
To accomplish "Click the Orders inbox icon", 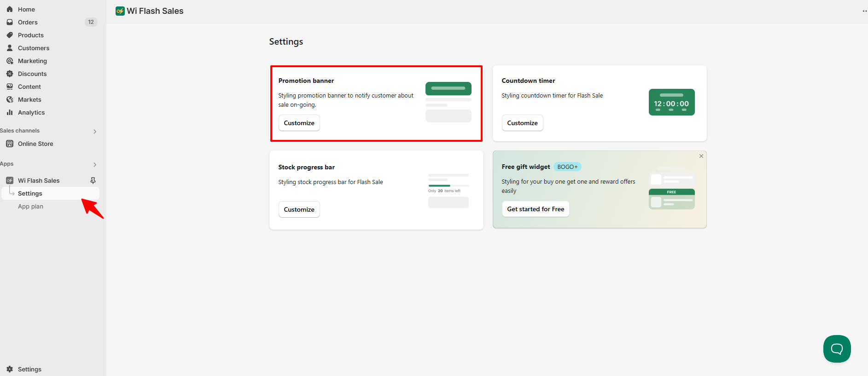I will click(10, 22).
